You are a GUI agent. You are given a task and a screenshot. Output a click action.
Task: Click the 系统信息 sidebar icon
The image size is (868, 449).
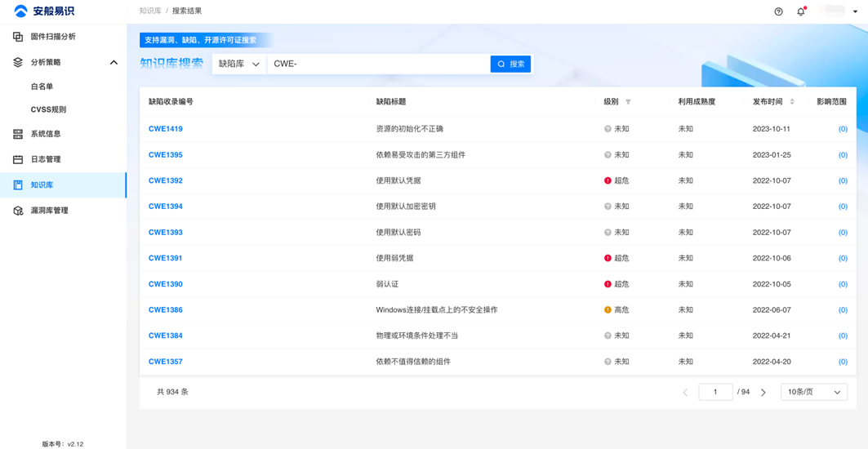click(x=18, y=134)
